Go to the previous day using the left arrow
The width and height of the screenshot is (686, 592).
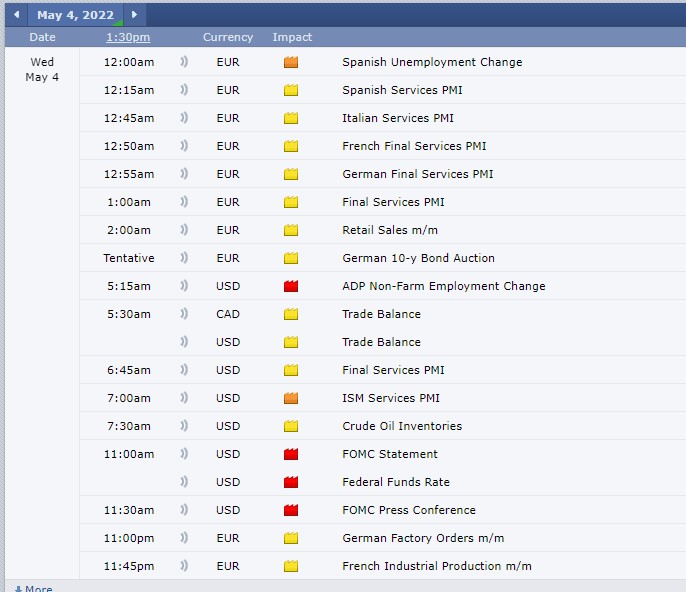16,15
